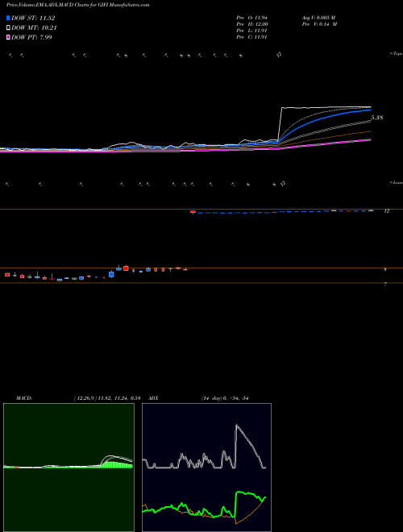This screenshot has width=403, height=532.
Task: Click the 7 price level label
Action: [x=385, y=285]
